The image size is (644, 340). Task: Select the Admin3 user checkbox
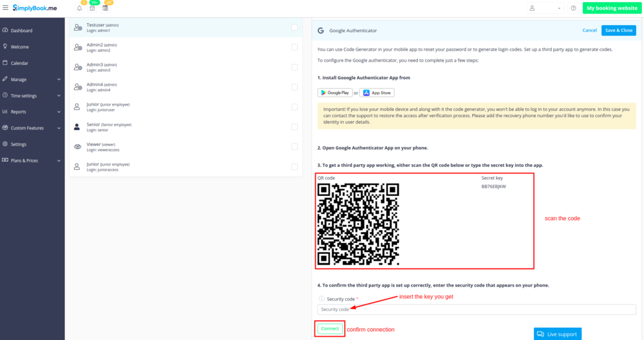294,67
